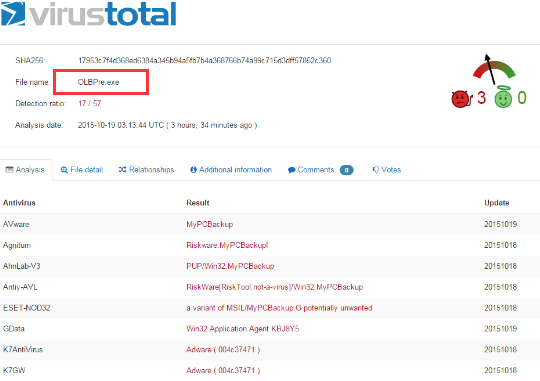Click the Agnitum antivirus name
The height and width of the screenshot is (381, 540).
pos(17,245)
